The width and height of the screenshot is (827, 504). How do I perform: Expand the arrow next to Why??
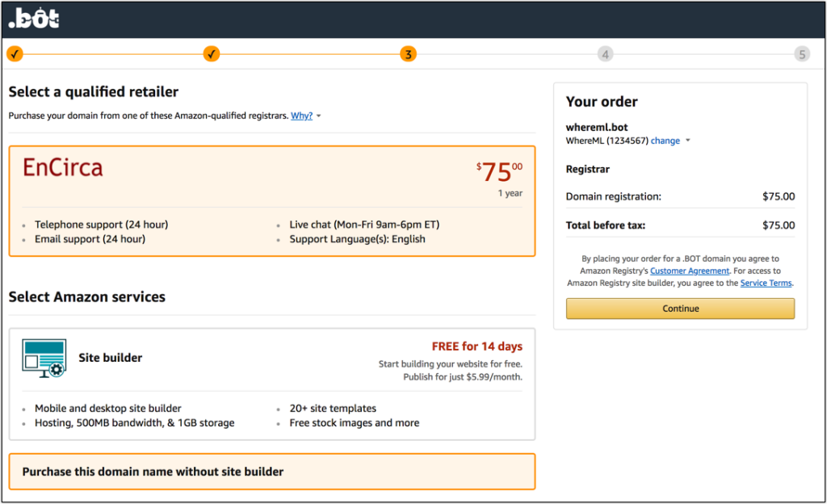[x=318, y=116]
